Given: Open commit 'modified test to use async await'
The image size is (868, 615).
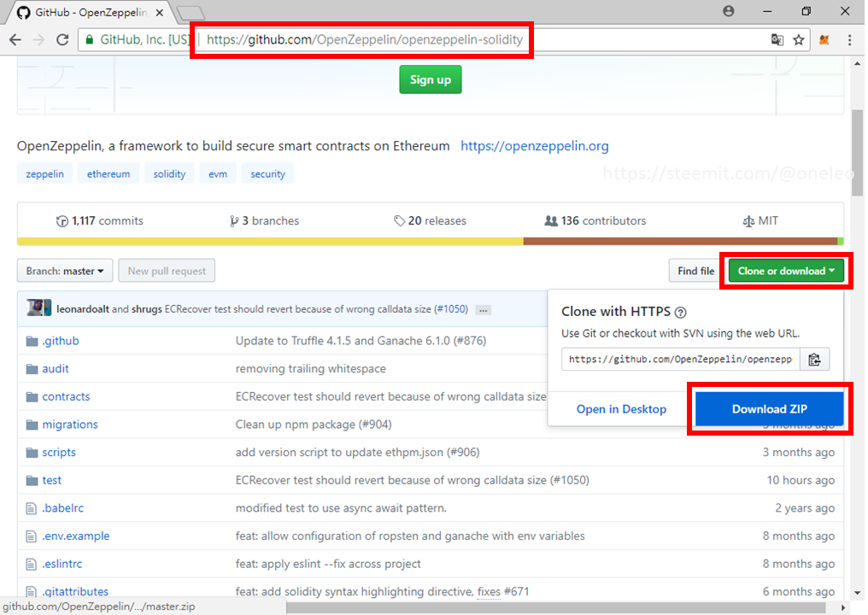Looking at the screenshot, I should (341, 508).
